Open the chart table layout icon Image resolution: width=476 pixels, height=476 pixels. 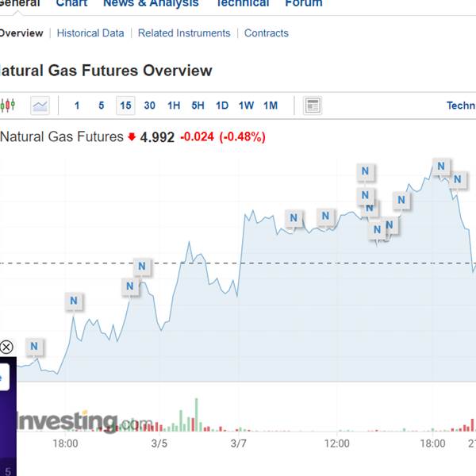pos(313,106)
